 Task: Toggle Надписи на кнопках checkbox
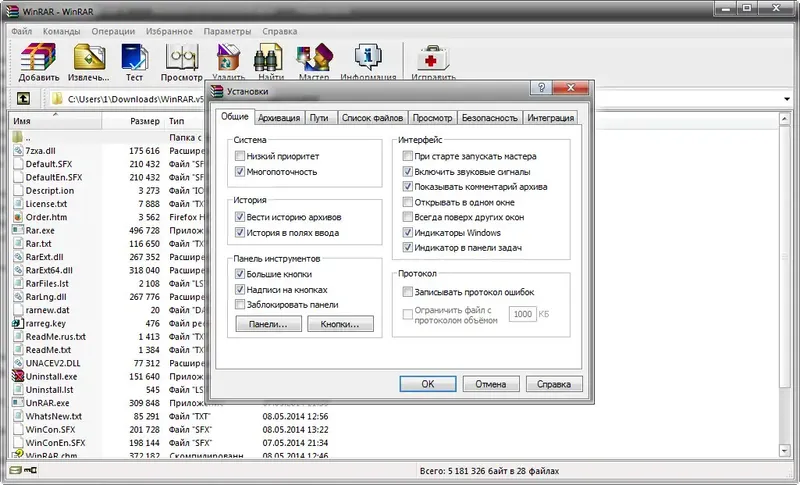pyautogui.click(x=240, y=289)
